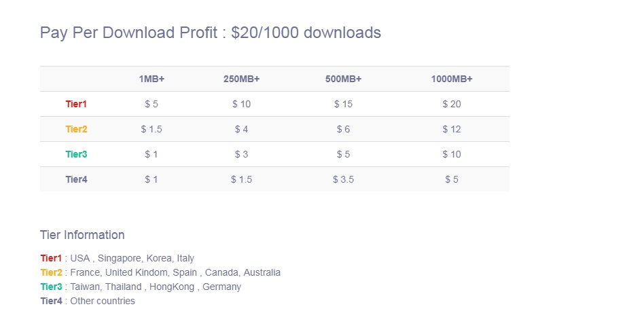Select the $ 3.5 cell in Tier4 row
Screen dimensions: 644x311
tap(343, 179)
